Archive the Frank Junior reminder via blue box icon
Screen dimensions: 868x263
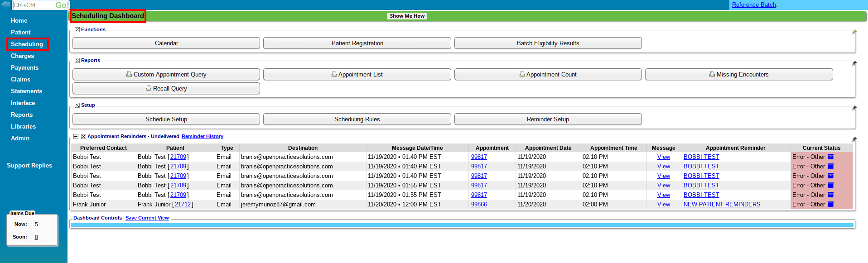[x=830, y=205]
